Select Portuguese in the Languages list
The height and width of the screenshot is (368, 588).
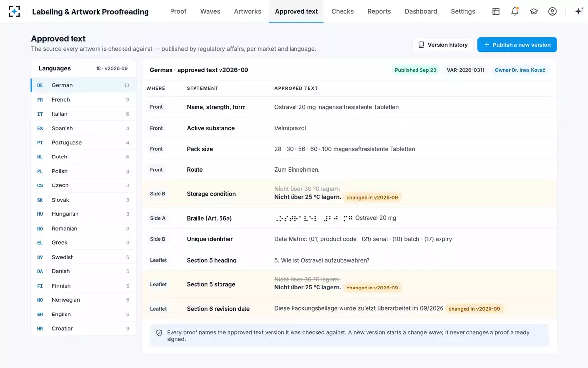[x=83, y=143]
